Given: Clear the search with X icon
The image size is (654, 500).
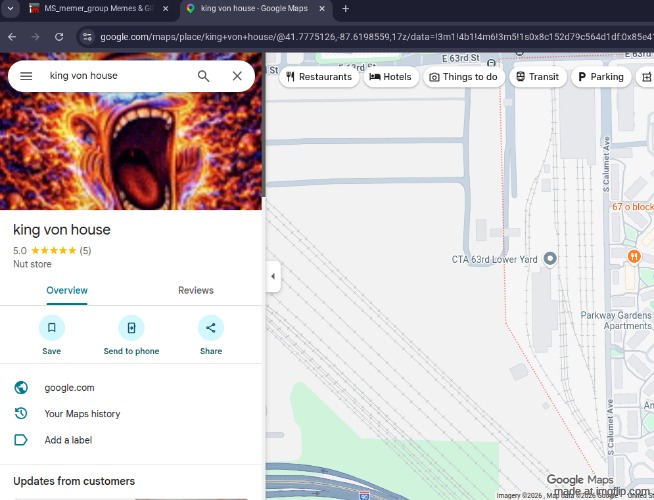Looking at the screenshot, I should [237, 76].
